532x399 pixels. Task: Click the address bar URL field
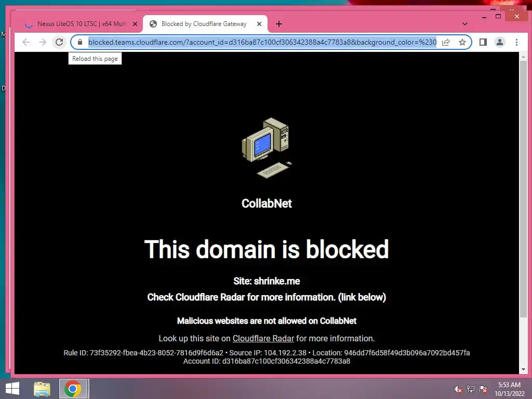(x=262, y=42)
